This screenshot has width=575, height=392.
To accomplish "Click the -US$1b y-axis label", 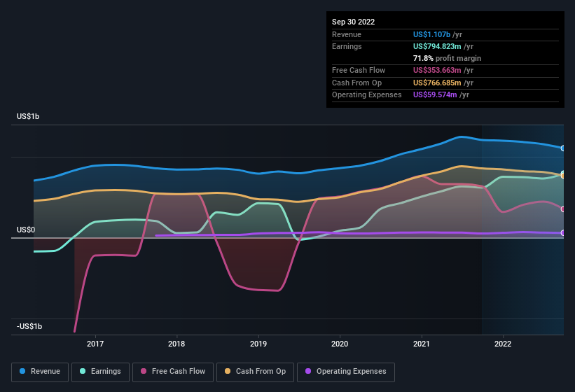I will [x=29, y=326].
